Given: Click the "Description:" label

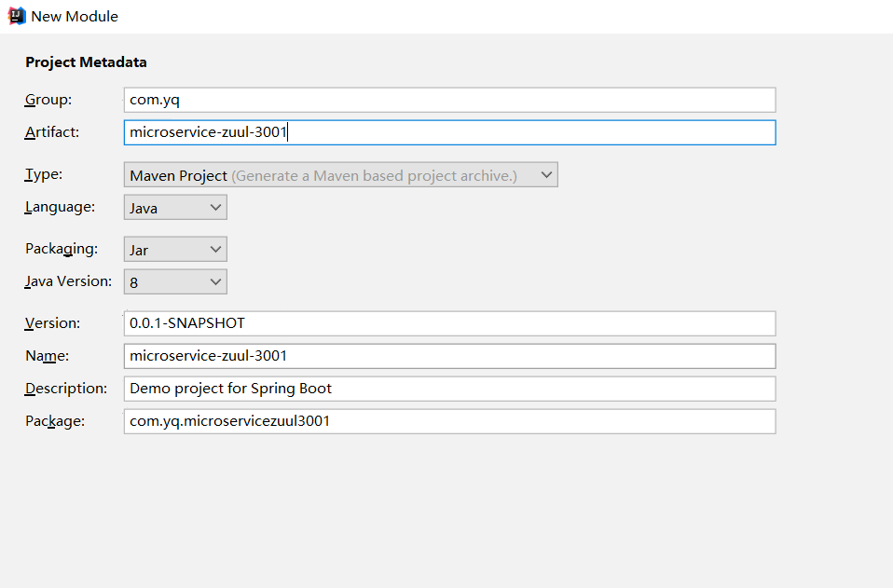Looking at the screenshot, I should [x=66, y=389].
